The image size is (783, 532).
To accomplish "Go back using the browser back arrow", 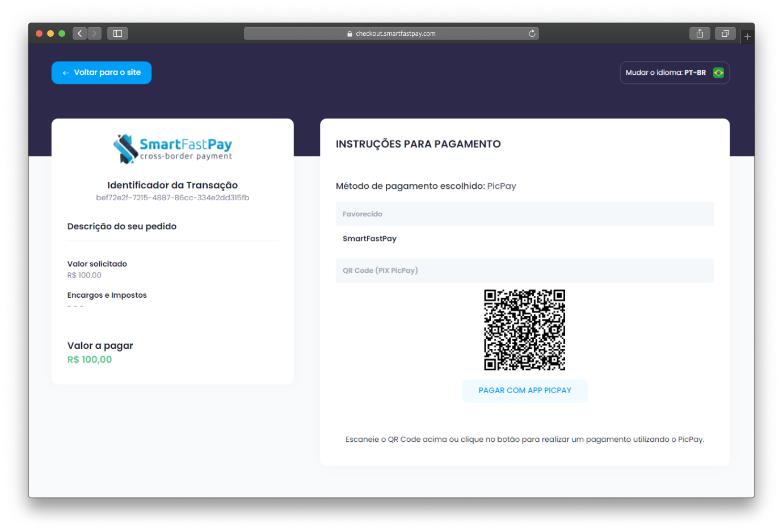I will point(79,33).
